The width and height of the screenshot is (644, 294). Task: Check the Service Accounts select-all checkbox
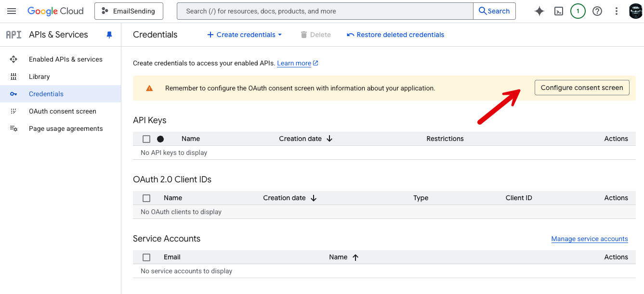click(146, 257)
